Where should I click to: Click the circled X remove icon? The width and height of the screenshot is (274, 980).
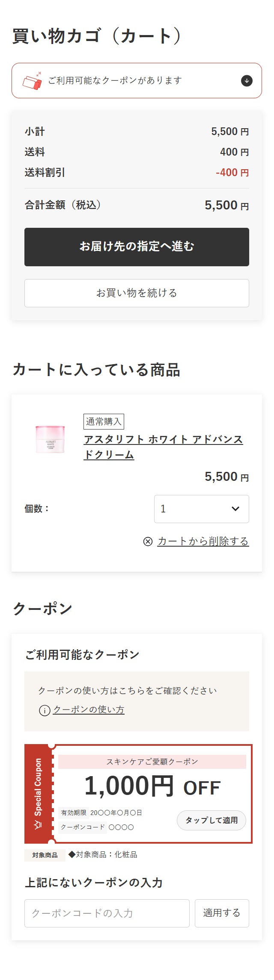coord(148,542)
